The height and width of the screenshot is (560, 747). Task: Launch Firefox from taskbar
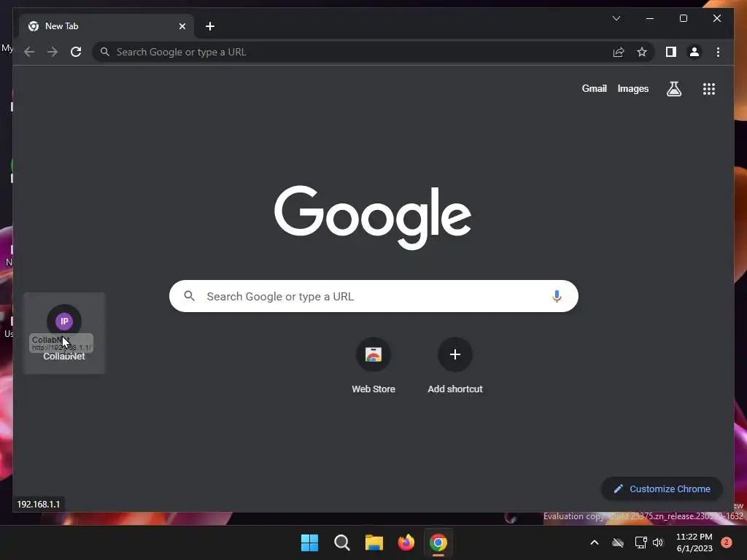[406, 542]
